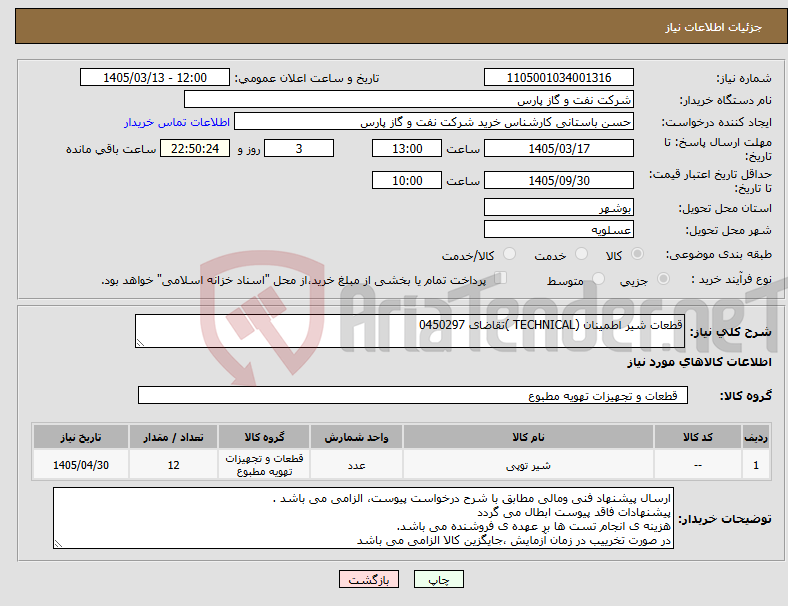This screenshot has width=788, height=606.
Task: Select the متوسط purchase type radio
Action: point(598,278)
